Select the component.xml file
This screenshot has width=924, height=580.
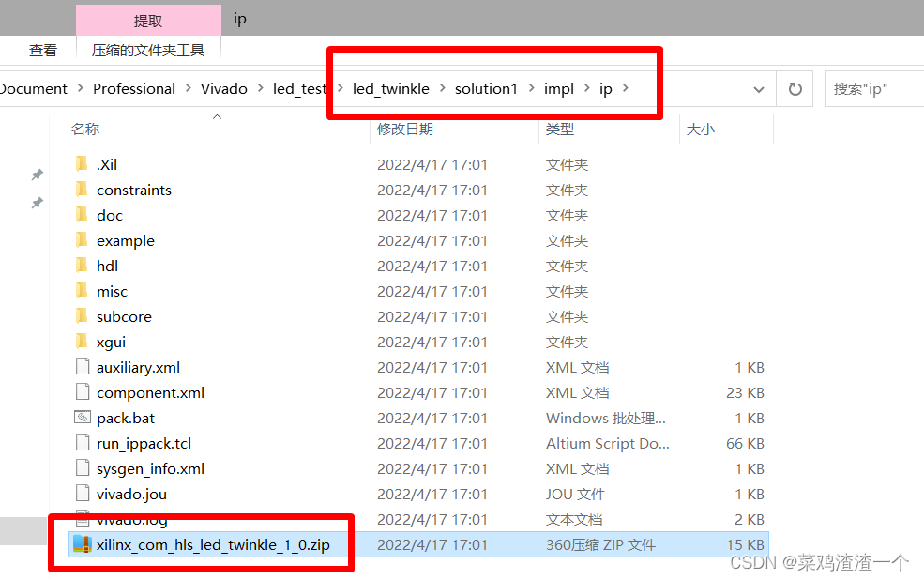[149, 392]
